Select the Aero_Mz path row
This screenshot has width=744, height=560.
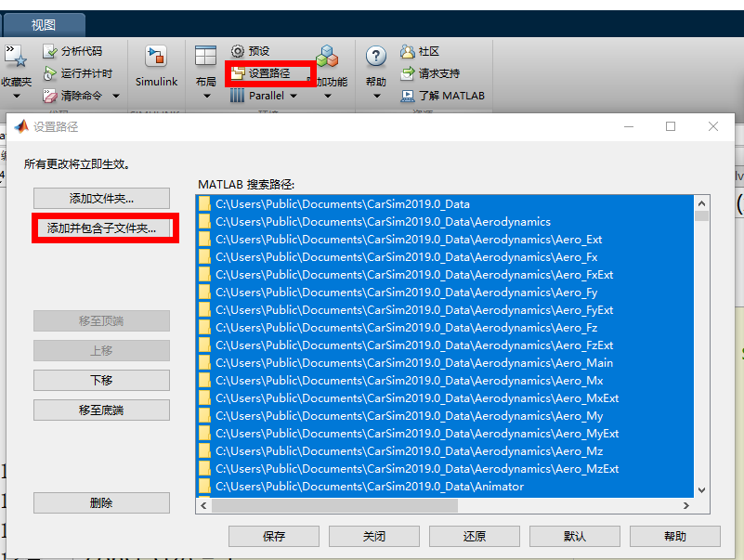click(x=445, y=450)
